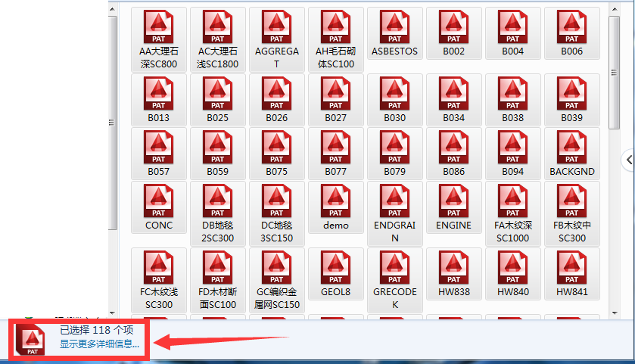This screenshot has width=635, height=364.
Task: Click the B094 pattern file
Action: tap(512, 154)
